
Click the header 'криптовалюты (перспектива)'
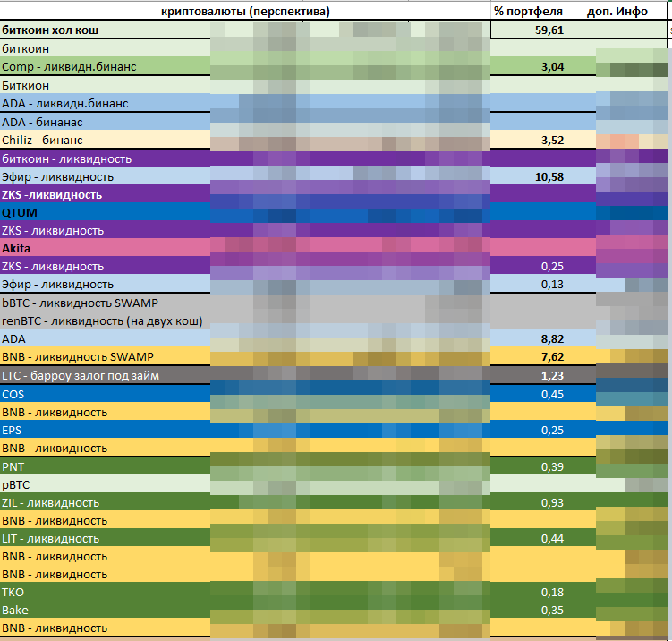pos(245,11)
